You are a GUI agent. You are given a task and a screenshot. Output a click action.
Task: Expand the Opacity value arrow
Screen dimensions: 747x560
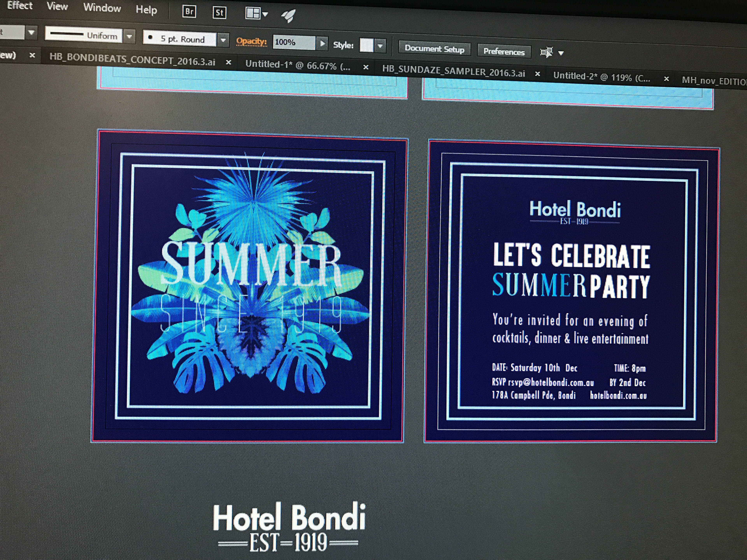pyautogui.click(x=323, y=43)
